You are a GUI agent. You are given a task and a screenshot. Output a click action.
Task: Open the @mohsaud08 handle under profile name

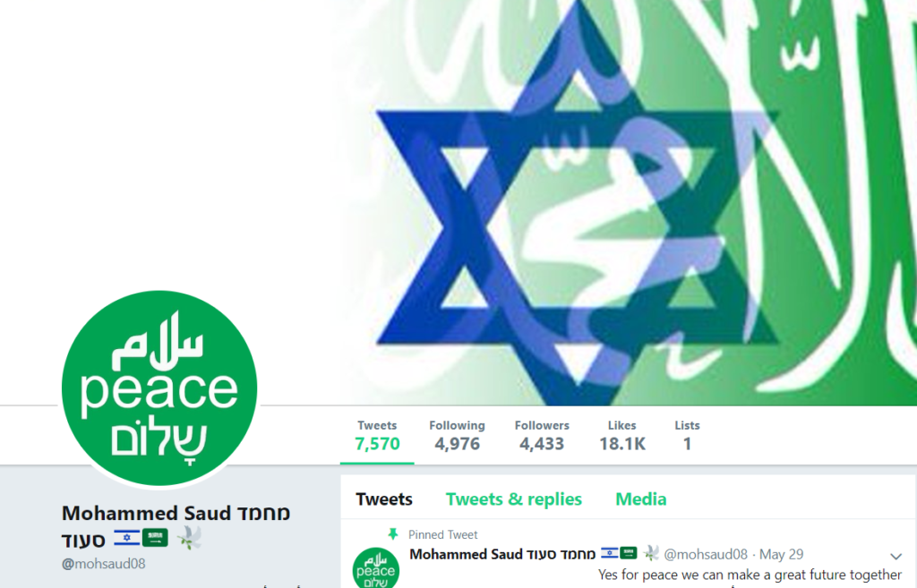coord(104,564)
